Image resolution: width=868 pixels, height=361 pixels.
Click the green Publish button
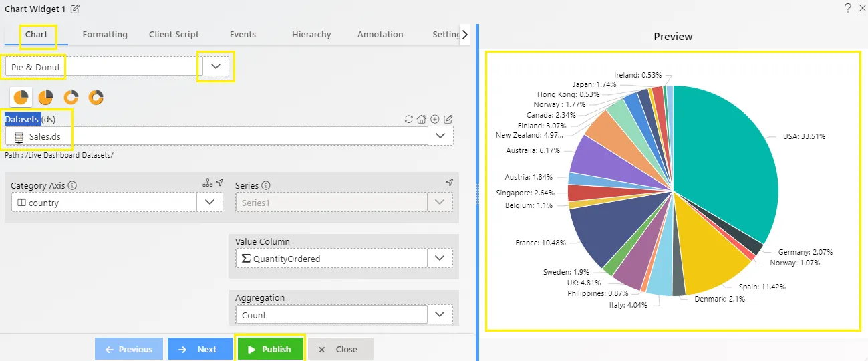point(271,349)
